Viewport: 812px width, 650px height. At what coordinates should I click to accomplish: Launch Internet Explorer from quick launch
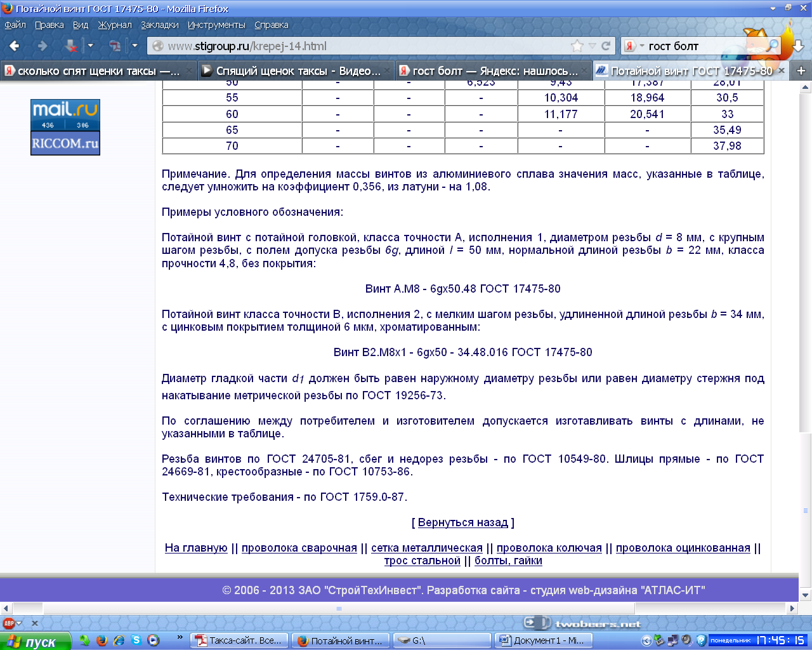[119, 640]
